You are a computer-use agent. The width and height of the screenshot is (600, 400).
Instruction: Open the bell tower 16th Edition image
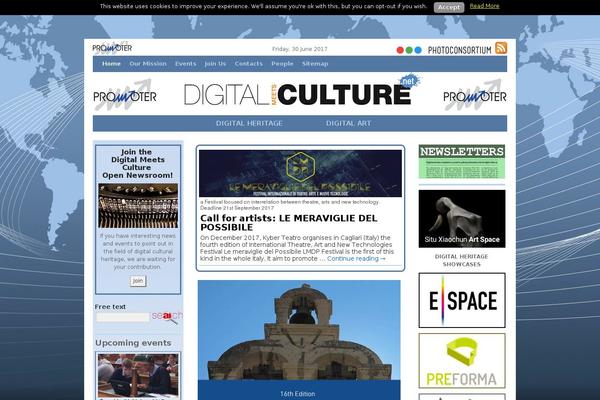click(299, 340)
